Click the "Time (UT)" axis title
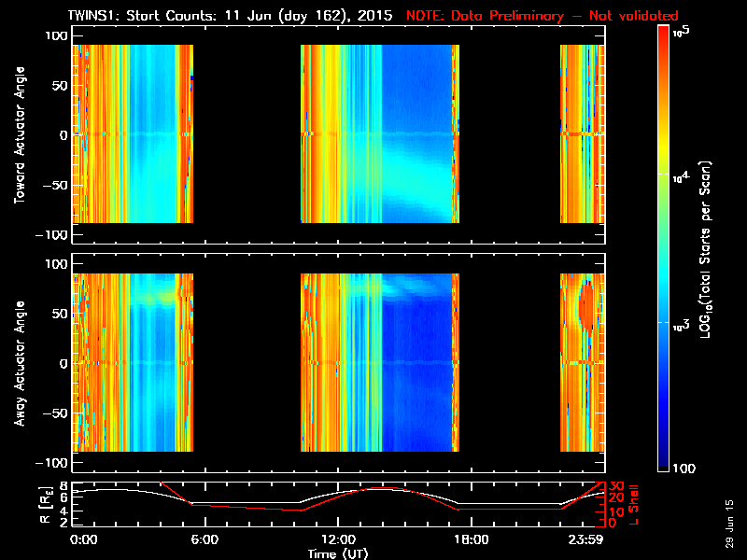 [x=338, y=553]
